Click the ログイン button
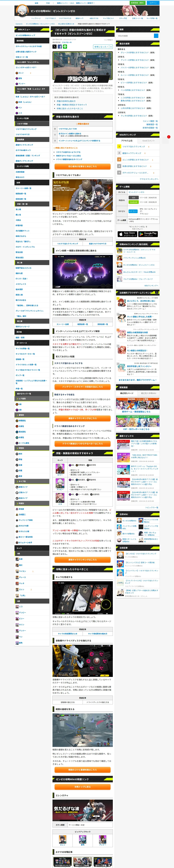The image size is (174, 868). [x=153, y=3]
